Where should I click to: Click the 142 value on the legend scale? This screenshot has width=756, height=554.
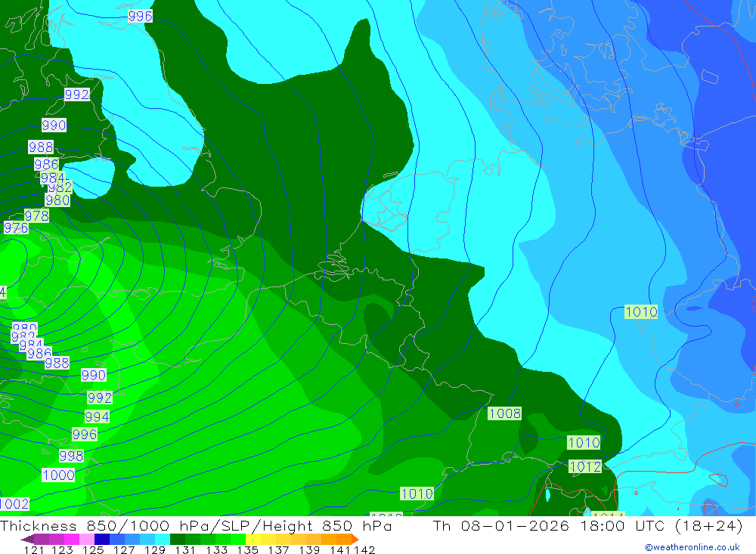coord(364,550)
